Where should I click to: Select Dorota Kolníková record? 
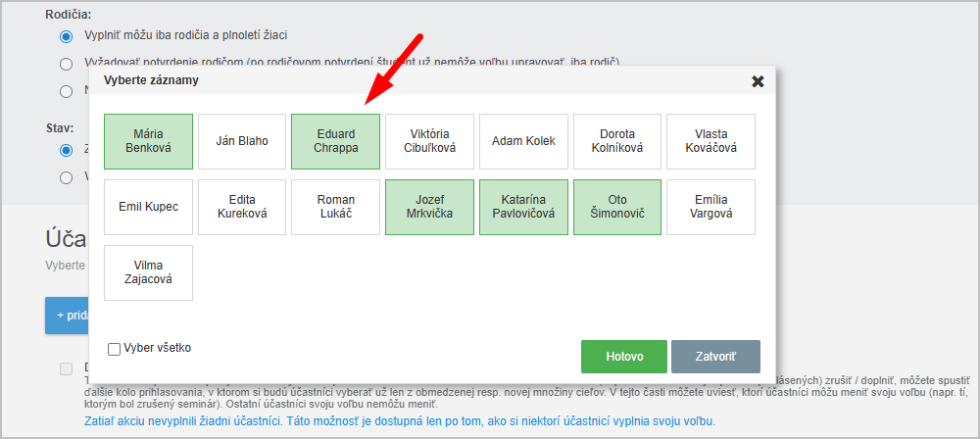616,141
